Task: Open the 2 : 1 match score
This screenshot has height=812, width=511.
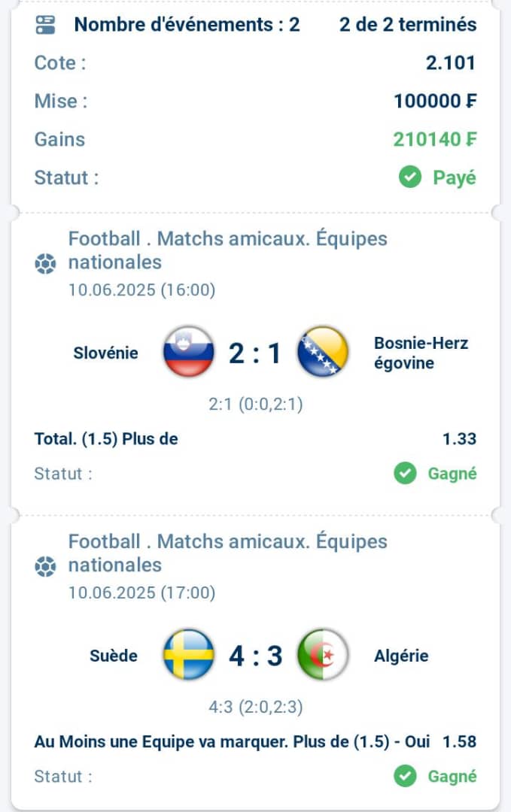Action: tap(256, 353)
